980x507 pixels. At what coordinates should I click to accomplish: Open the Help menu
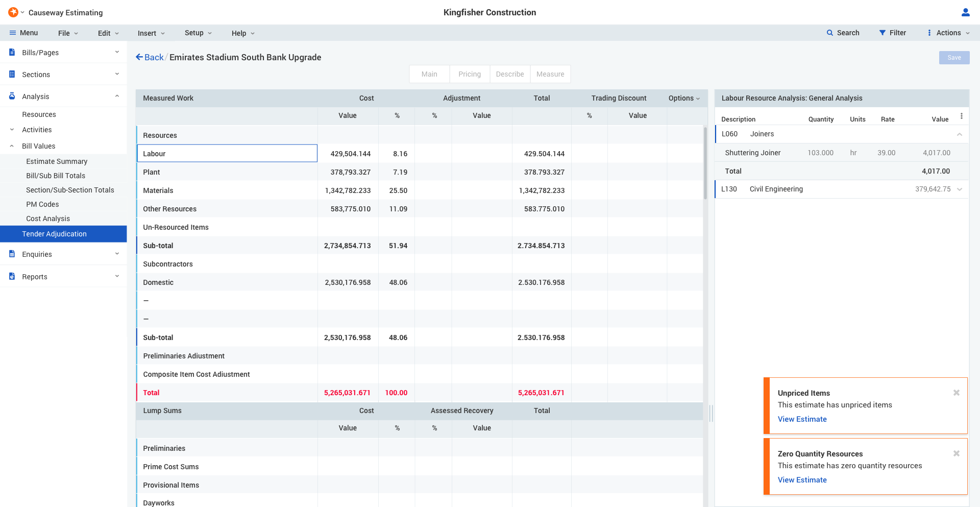coord(243,33)
